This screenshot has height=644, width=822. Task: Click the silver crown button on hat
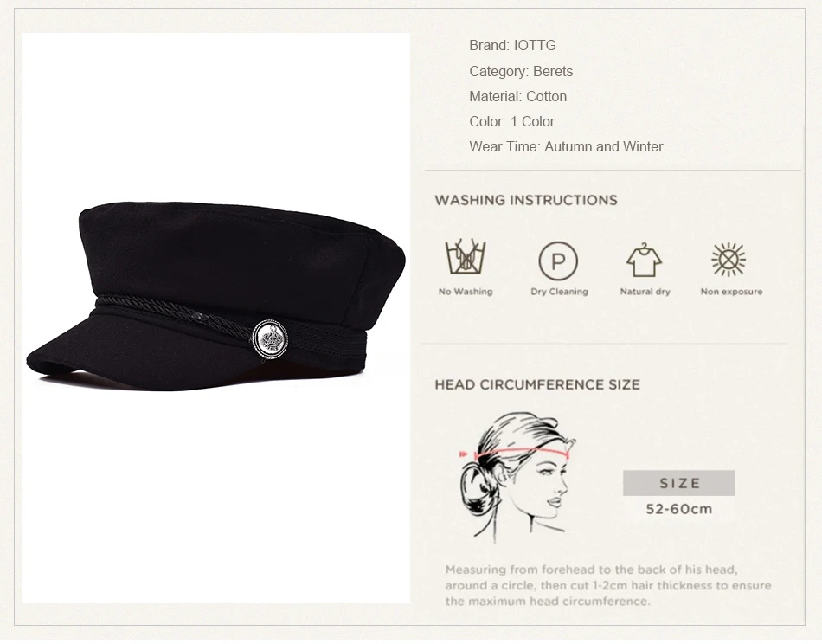pos(270,339)
